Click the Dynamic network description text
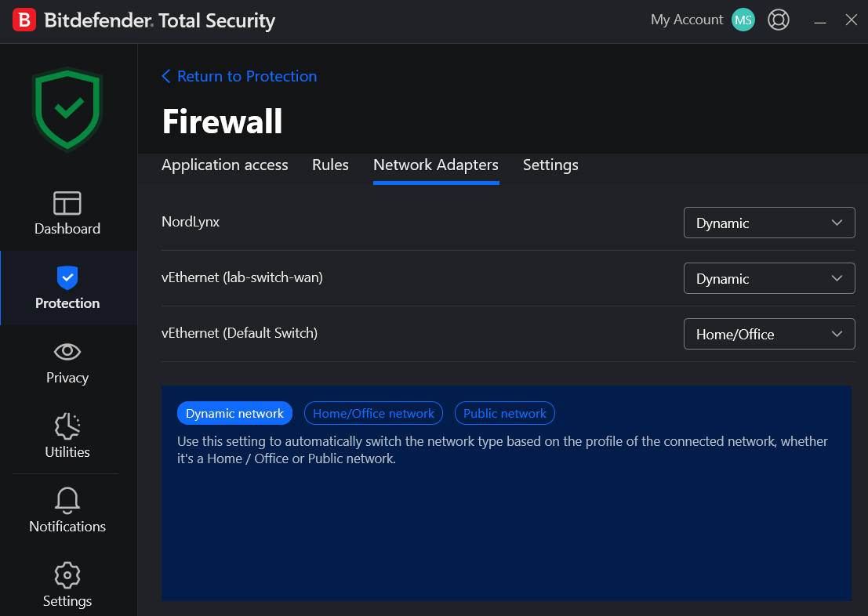The height and width of the screenshot is (616, 868). pyautogui.click(x=503, y=450)
